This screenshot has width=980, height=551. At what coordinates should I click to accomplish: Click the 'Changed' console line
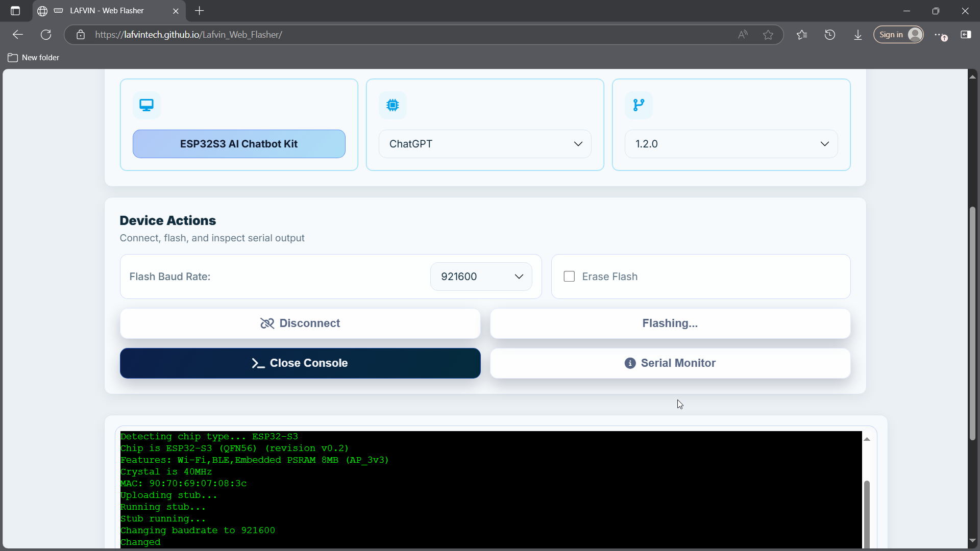pos(140,542)
